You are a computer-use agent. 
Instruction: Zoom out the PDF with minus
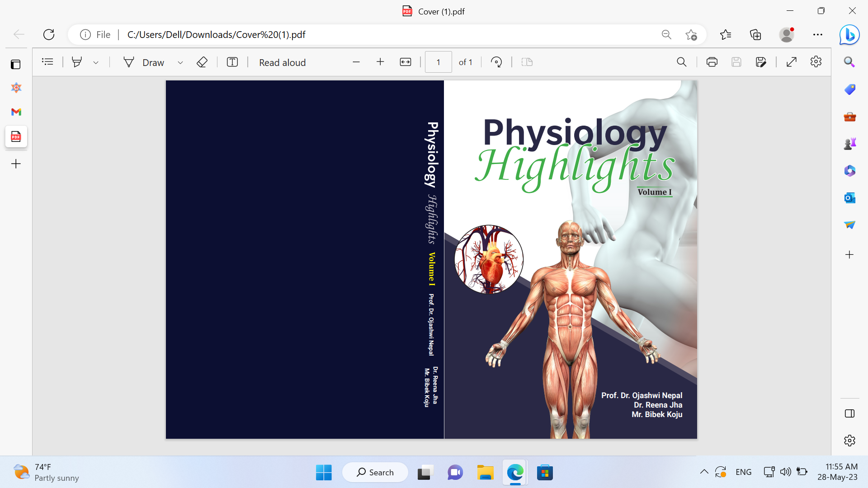point(356,62)
